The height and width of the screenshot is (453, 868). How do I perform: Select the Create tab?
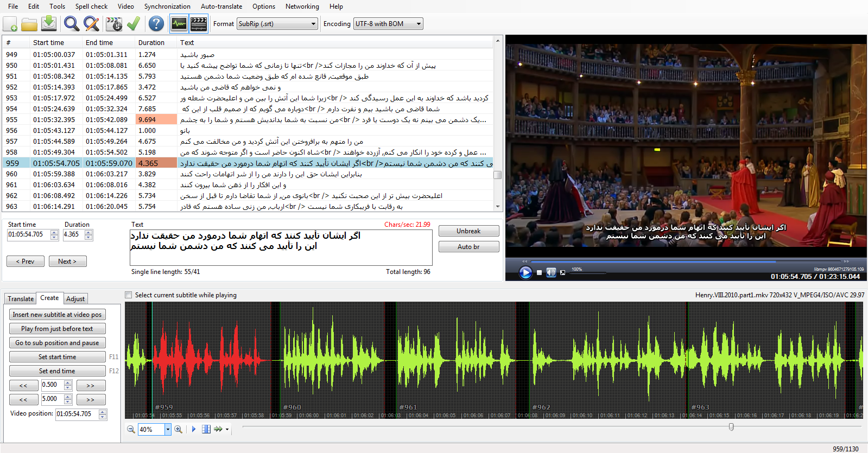coord(49,298)
